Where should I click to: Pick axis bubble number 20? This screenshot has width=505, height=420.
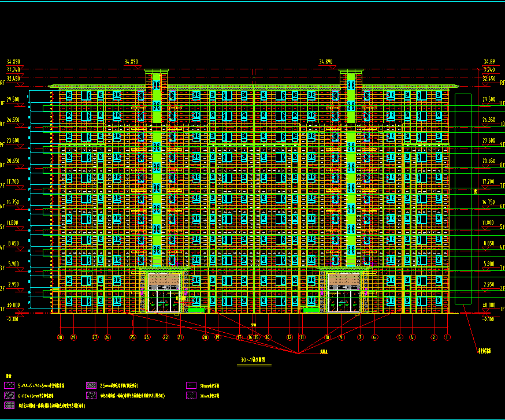click(x=205, y=337)
